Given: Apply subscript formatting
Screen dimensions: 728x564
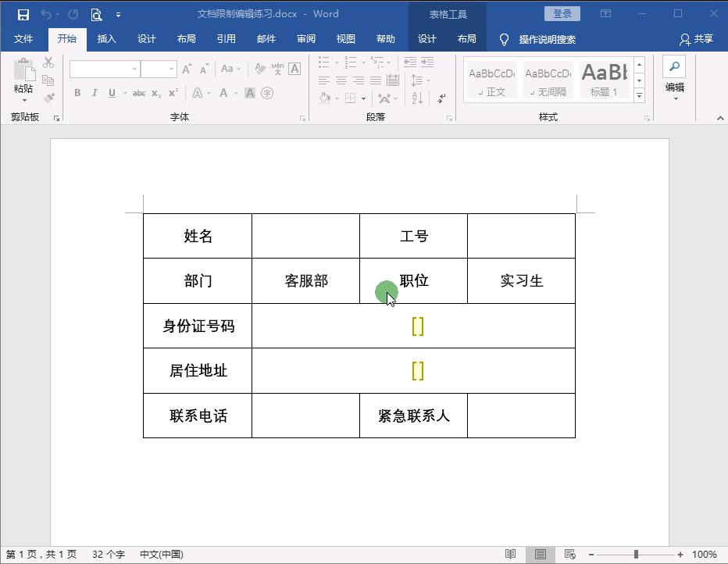Looking at the screenshot, I should [155, 92].
